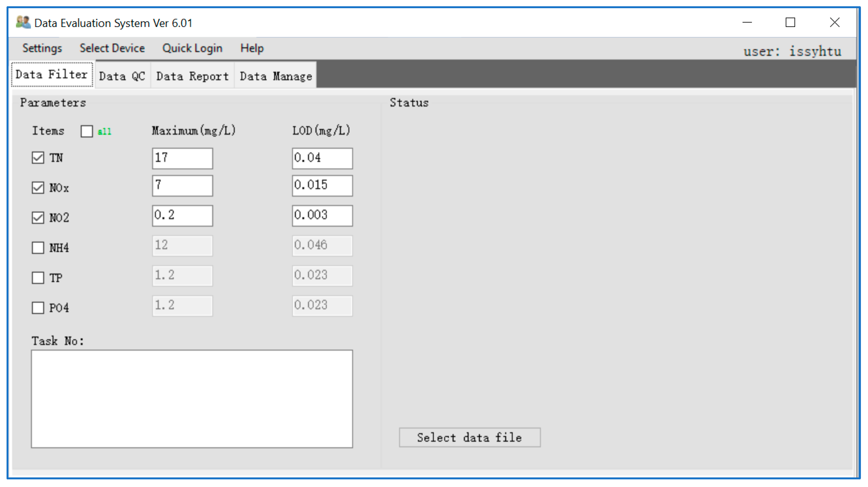
Task: Uncheck the TN checkbox
Action: 38,158
